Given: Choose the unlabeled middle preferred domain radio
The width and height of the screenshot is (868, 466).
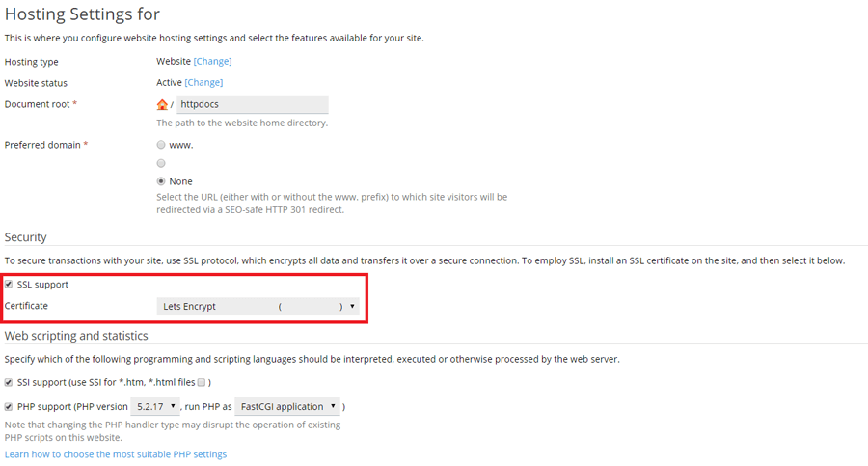Looking at the screenshot, I should pos(161,163).
